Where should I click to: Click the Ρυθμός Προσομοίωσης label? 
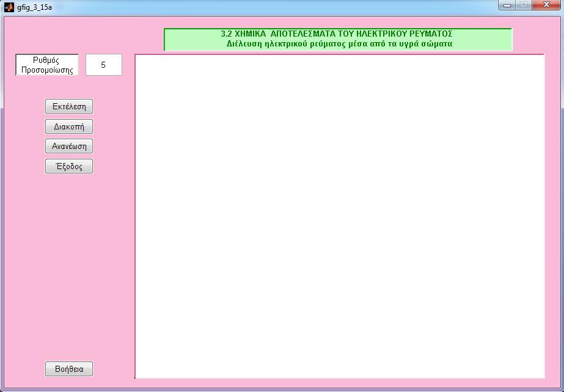click(x=47, y=65)
